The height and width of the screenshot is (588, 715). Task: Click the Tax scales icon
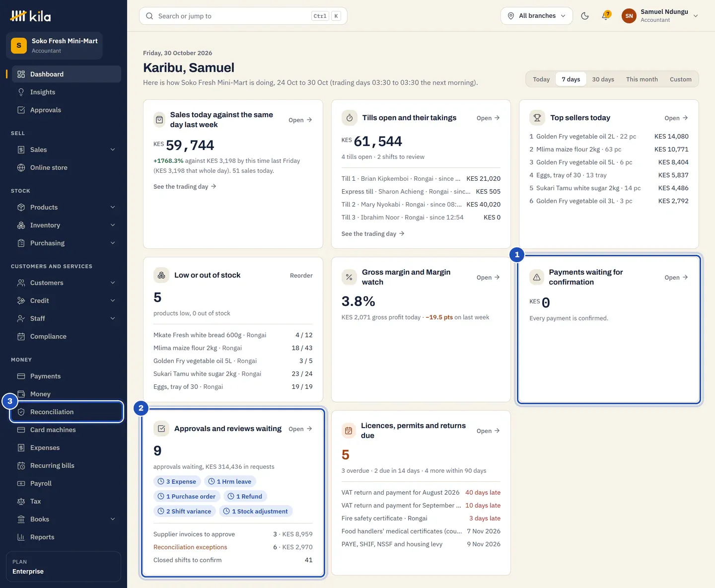tap(21, 501)
